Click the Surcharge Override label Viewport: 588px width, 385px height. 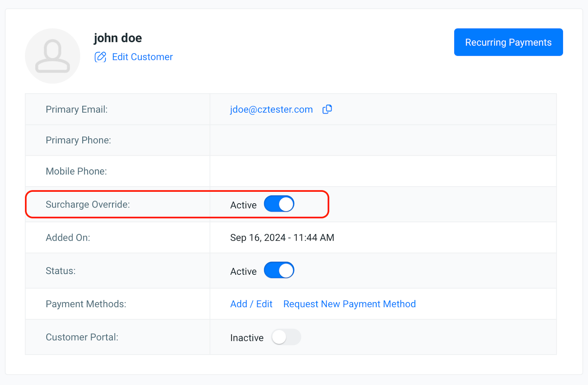pyautogui.click(x=88, y=204)
